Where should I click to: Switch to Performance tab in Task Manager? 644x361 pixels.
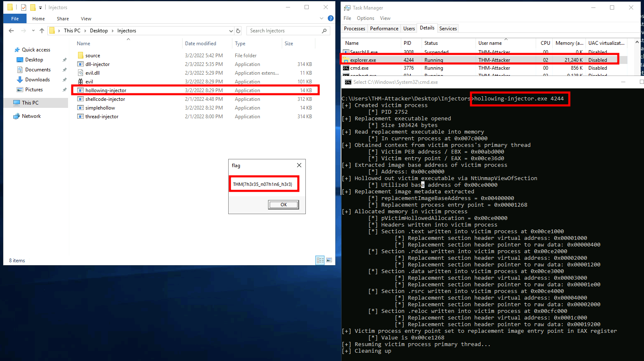click(384, 29)
